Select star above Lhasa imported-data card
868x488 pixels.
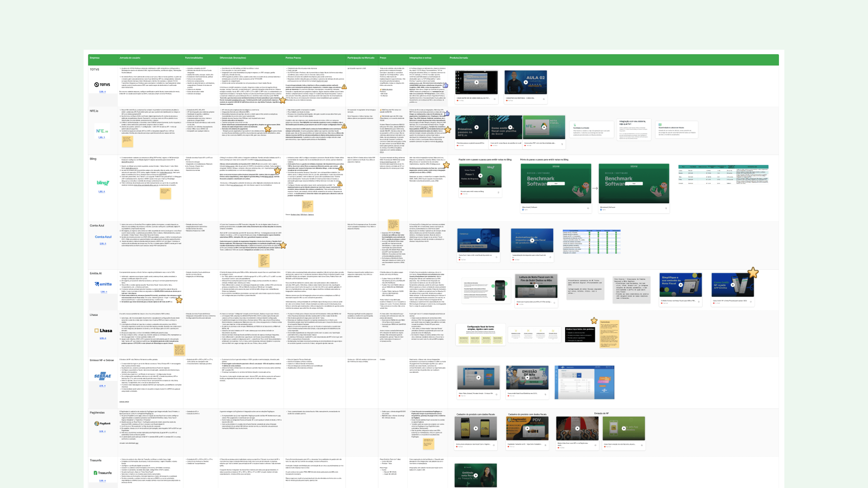[x=594, y=321]
